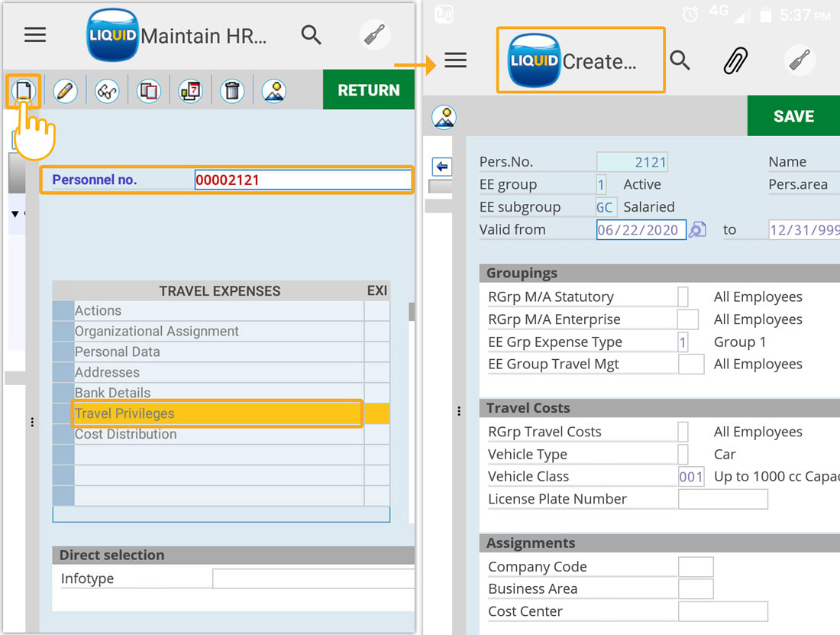Click the License Plate Number field
Image resolution: width=840 pixels, height=635 pixels.
(722, 500)
